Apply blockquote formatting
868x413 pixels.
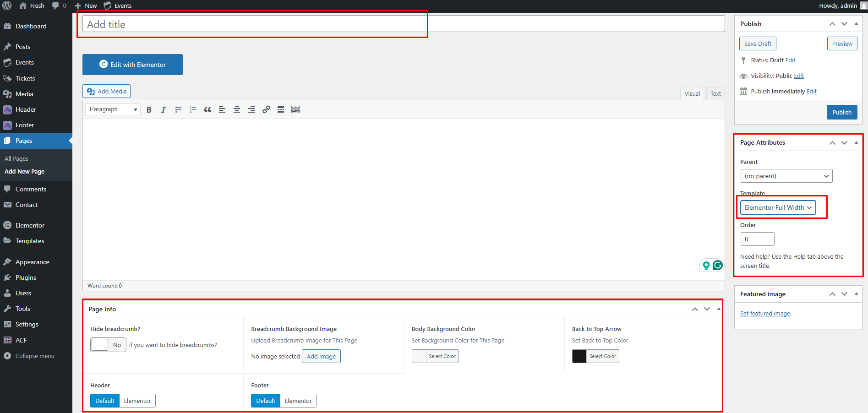[207, 109]
